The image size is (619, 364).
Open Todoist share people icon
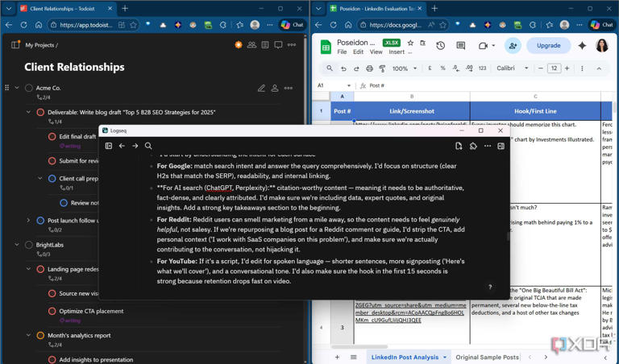click(251, 44)
